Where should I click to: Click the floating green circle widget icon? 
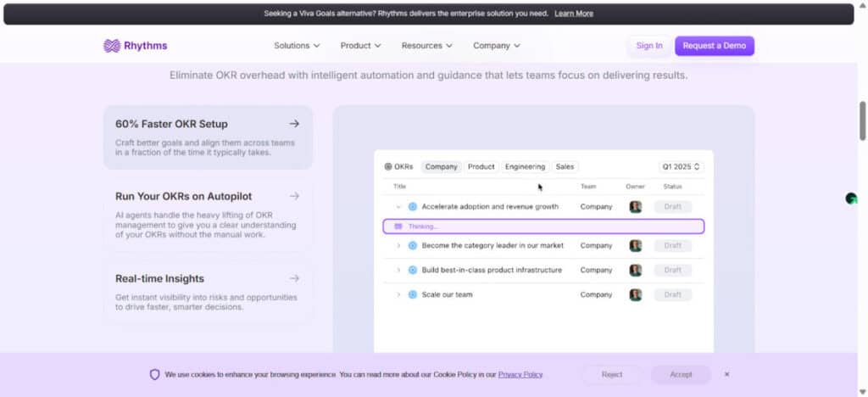(851, 198)
